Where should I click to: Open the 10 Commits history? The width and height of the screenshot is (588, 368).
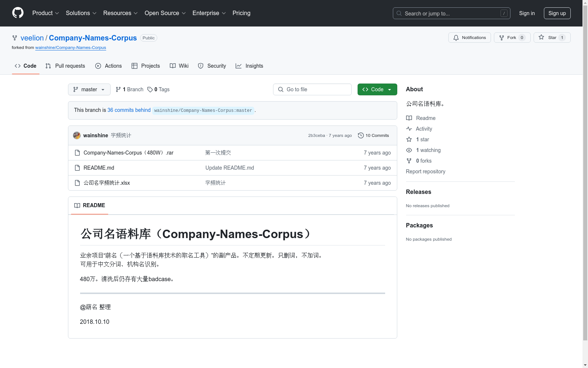coord(373,135)
